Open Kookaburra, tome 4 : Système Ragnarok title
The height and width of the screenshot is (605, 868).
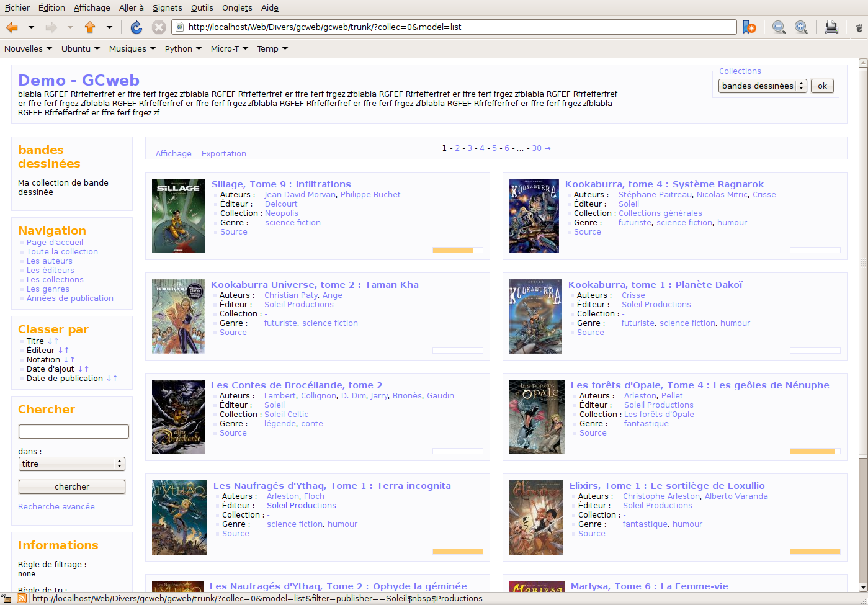664,184
